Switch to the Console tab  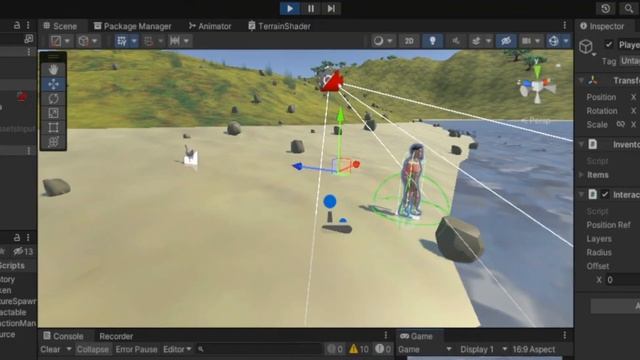(63, 336)
